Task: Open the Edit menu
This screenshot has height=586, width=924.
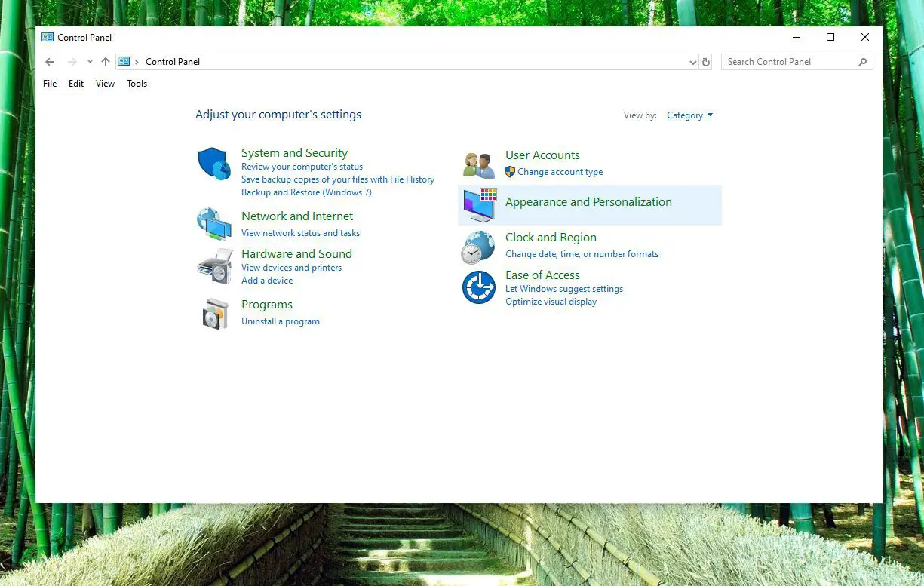Action: coord(76,84)
